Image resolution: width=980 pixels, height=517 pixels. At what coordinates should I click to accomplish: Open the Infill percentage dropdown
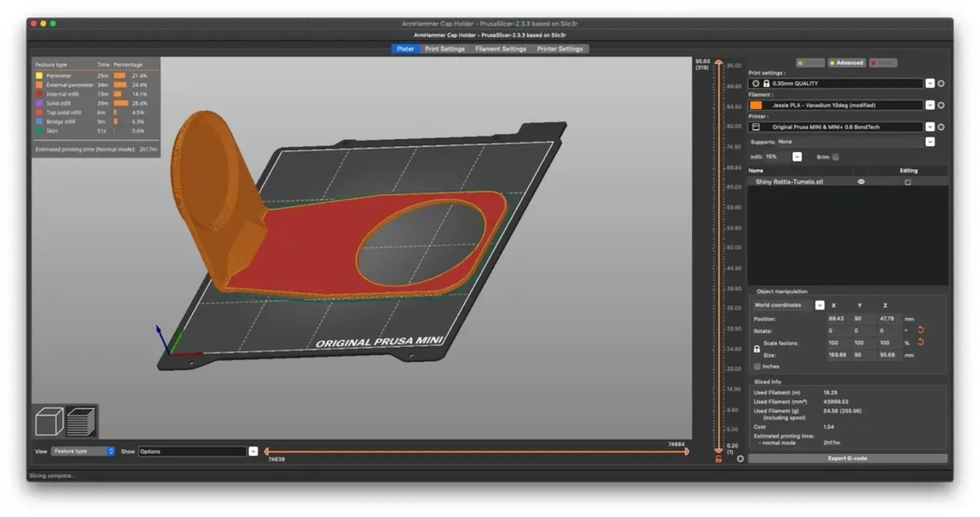[797, 157]
